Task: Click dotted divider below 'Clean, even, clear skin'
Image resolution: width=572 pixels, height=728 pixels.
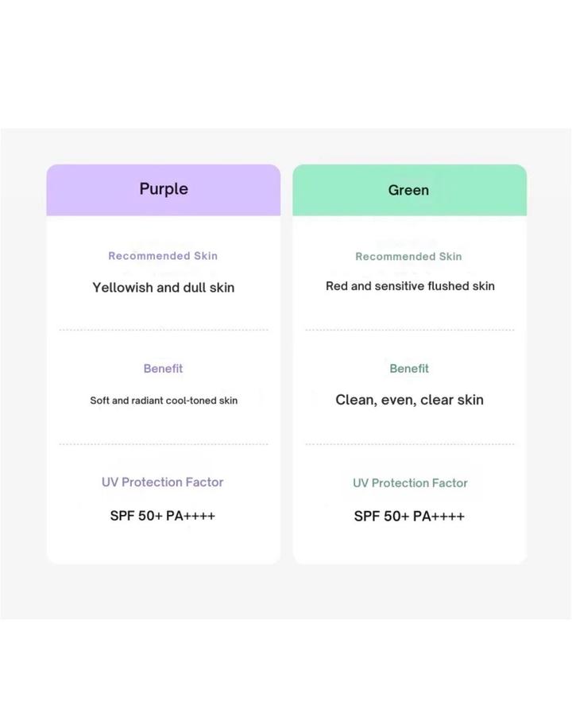Action: tap(410, 444)
